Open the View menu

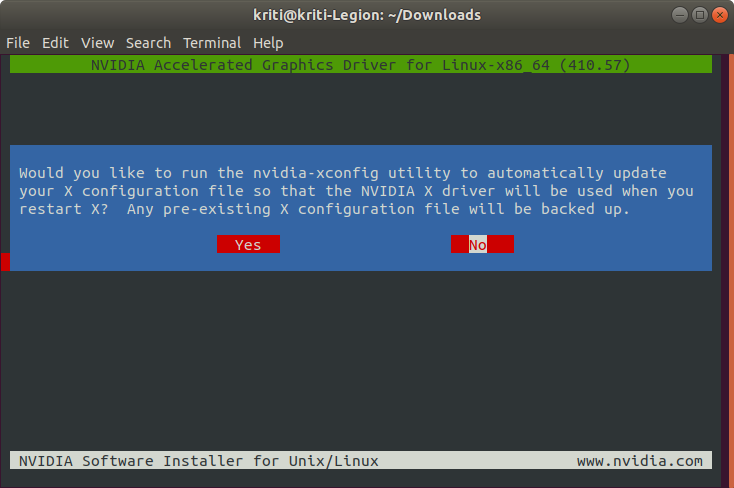[97, 43]
